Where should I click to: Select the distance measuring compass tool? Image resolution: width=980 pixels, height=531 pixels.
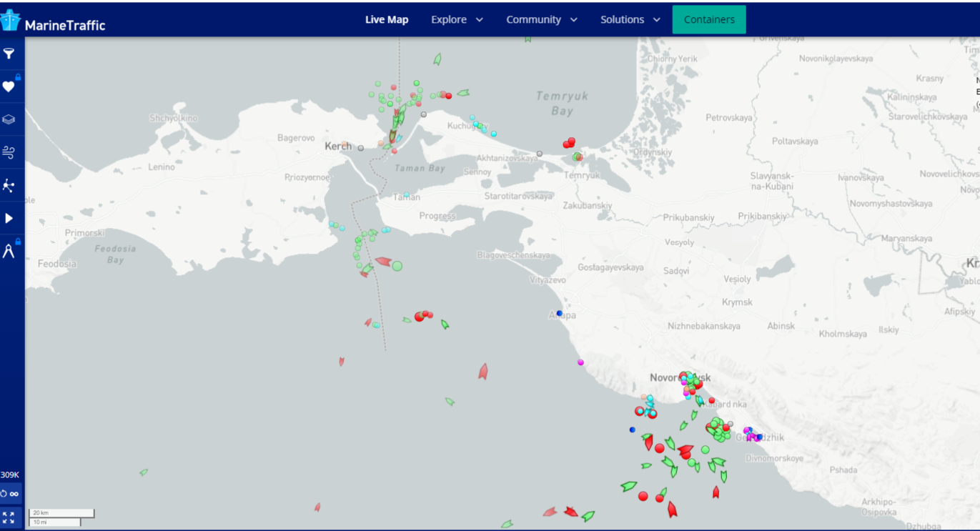[x=9, y=251]
